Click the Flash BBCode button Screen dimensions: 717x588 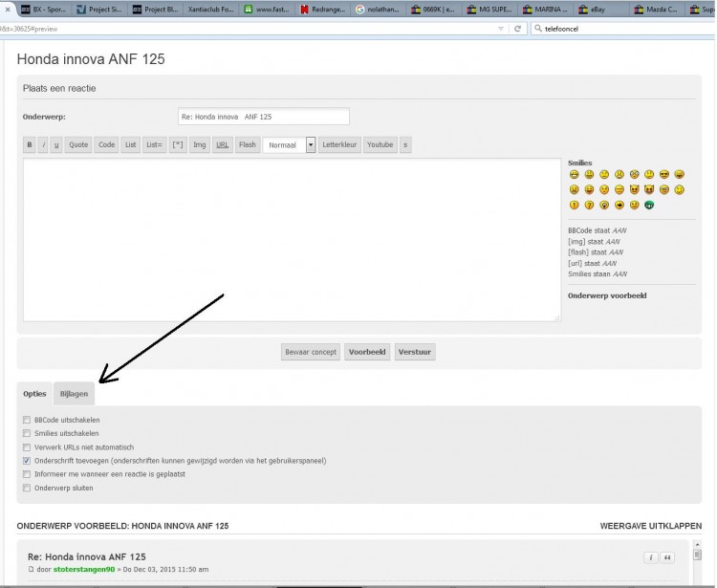click(x=248, y=145)
